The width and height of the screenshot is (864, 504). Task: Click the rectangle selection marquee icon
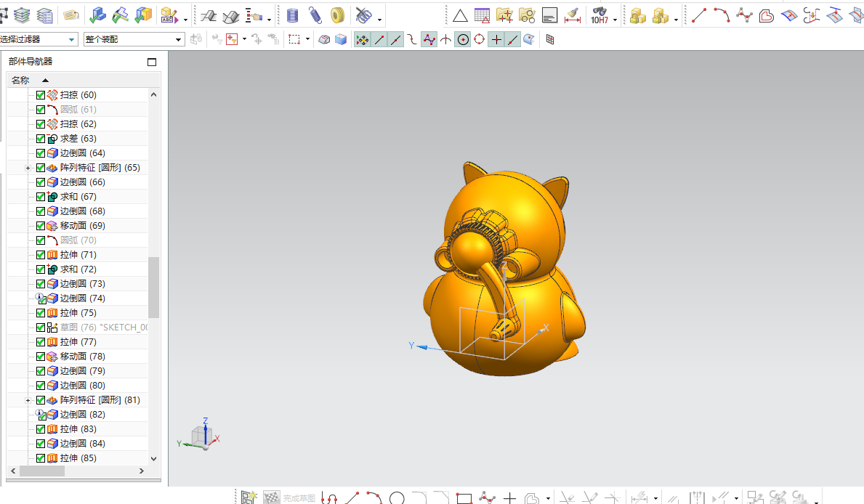click(x=294, y=40)
